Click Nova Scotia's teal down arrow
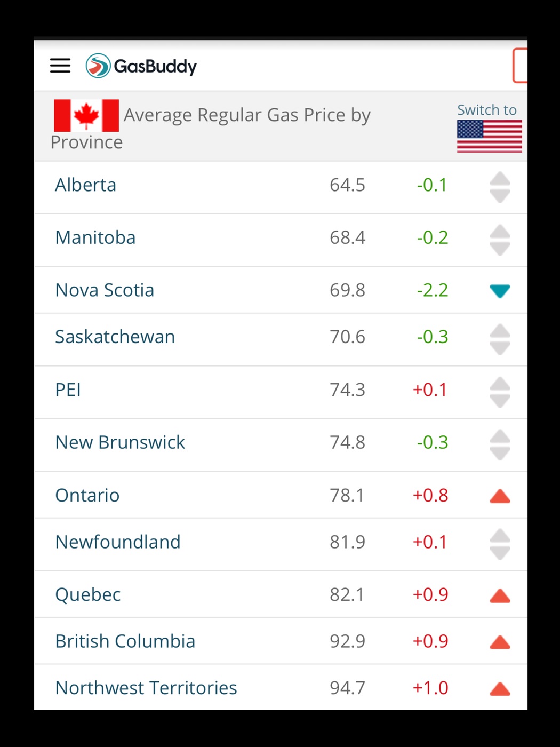Image resolution: width=560 pixels, height=747 pixels. 500,291
